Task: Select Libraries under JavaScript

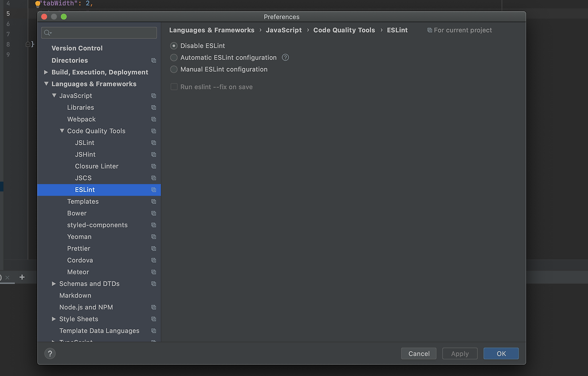Action: 80,107
